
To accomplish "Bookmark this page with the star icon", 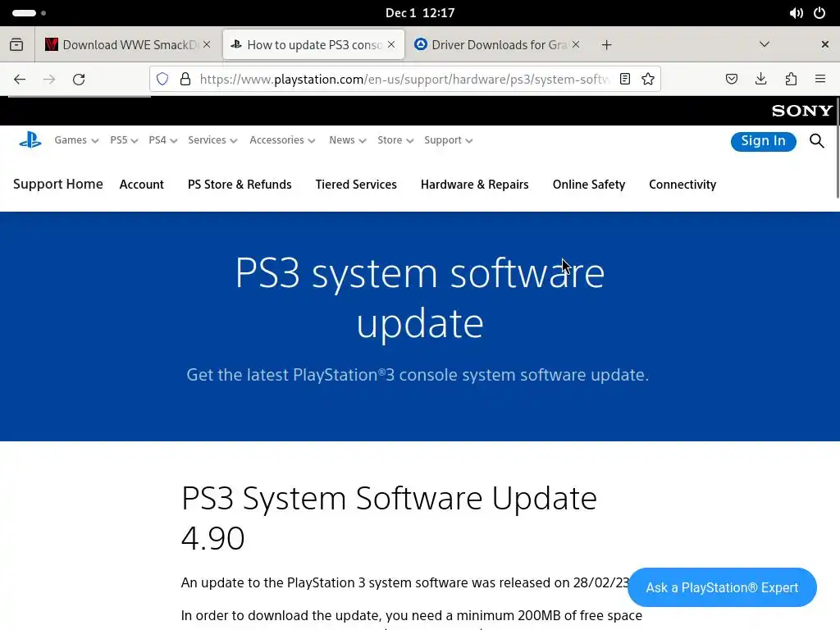I will click(648, 80).
